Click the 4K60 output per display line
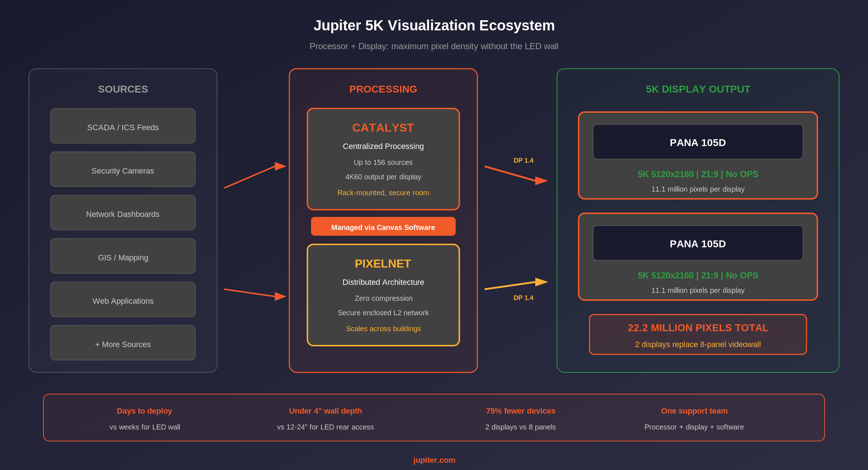The width and height of the screenshot is (868, 470). pyautogui.click(x=383, y=177)
